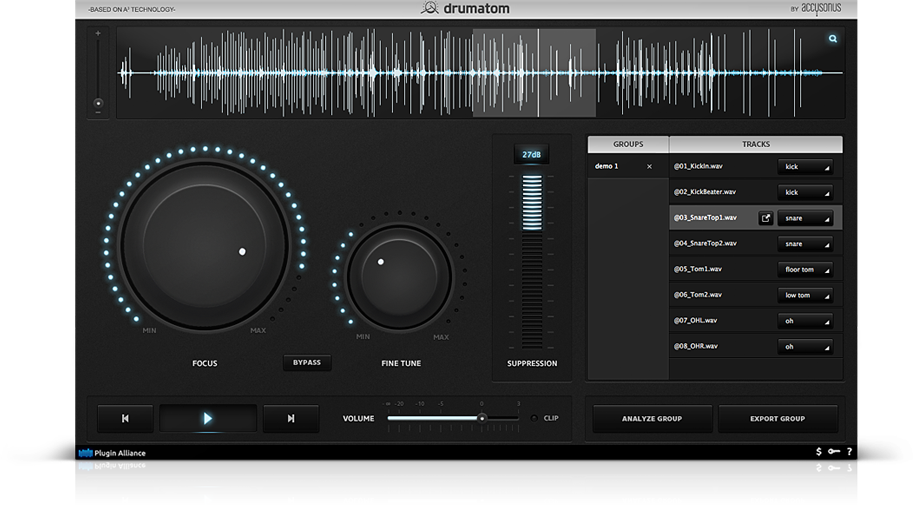Select the @08_OHR.wav track
The width and height of the screenshot is (913, 505).
(x=695, y=345)
